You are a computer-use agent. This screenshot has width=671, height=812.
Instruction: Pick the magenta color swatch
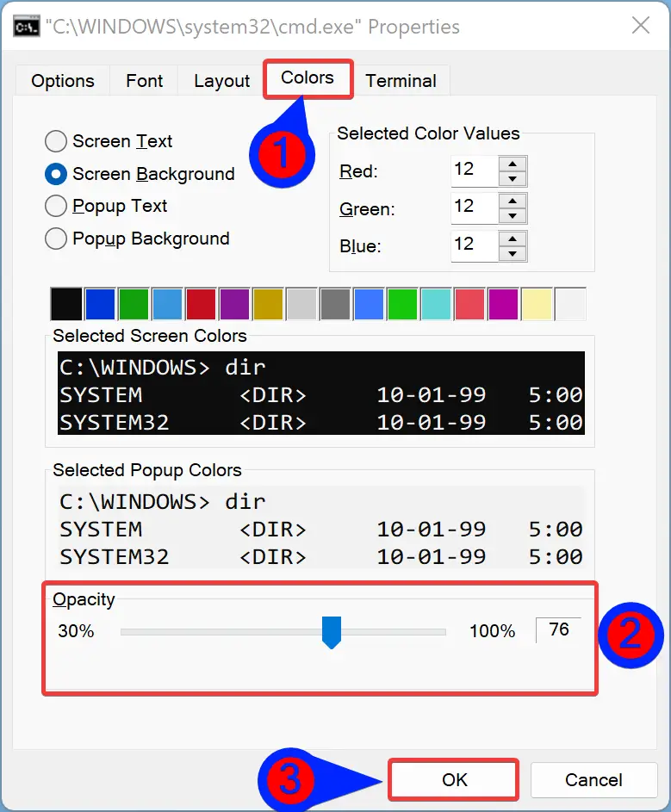[503, 304]
